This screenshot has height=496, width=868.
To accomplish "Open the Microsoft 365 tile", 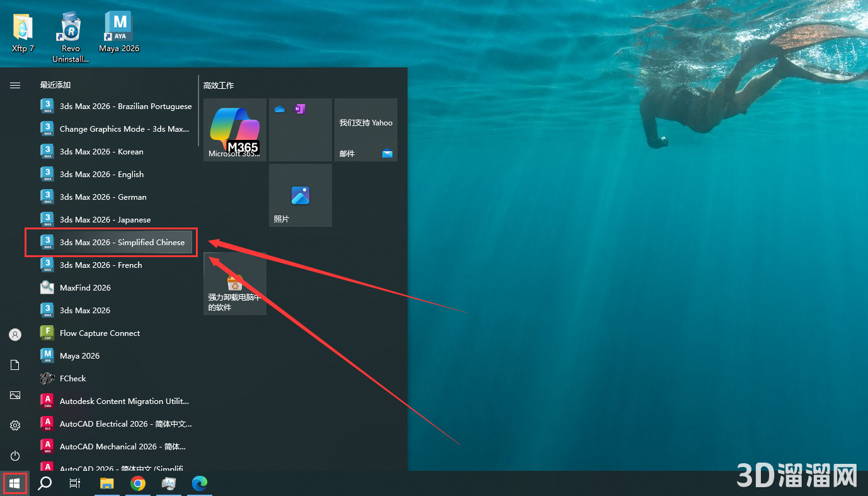I will pos(235,130).
